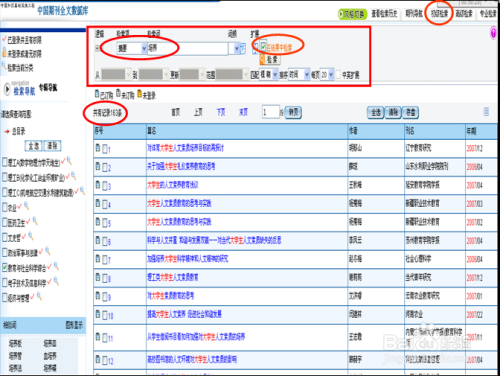The height and width of the screenshot is (376, 500).
Task: Click magnifier icon beside 经济与管理 category
Action: 39,296
